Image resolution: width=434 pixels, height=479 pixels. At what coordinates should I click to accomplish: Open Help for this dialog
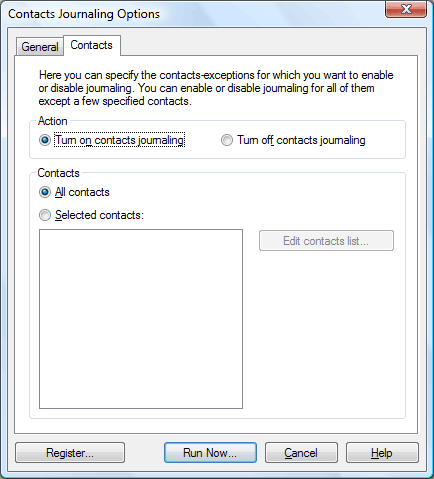click(x=382, y=453)
